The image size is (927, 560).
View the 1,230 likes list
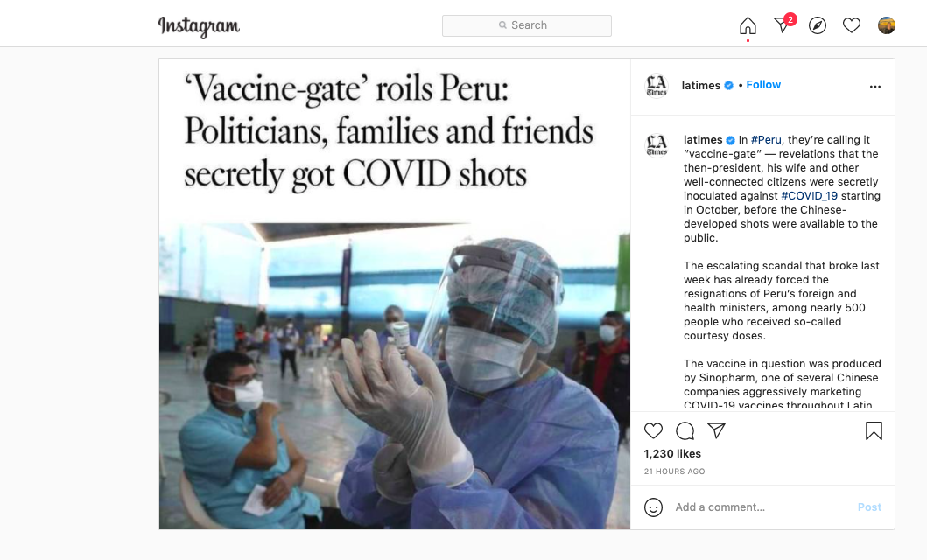(672, 454)
